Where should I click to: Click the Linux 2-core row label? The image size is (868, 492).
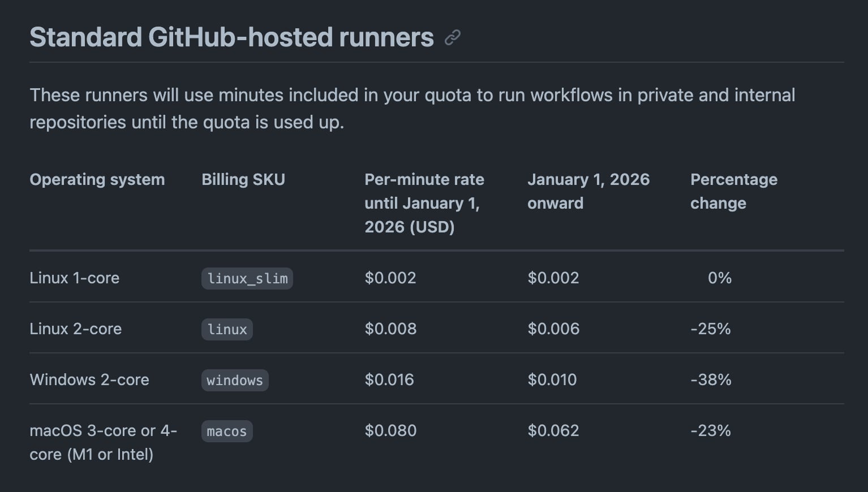tap(75, 329)
